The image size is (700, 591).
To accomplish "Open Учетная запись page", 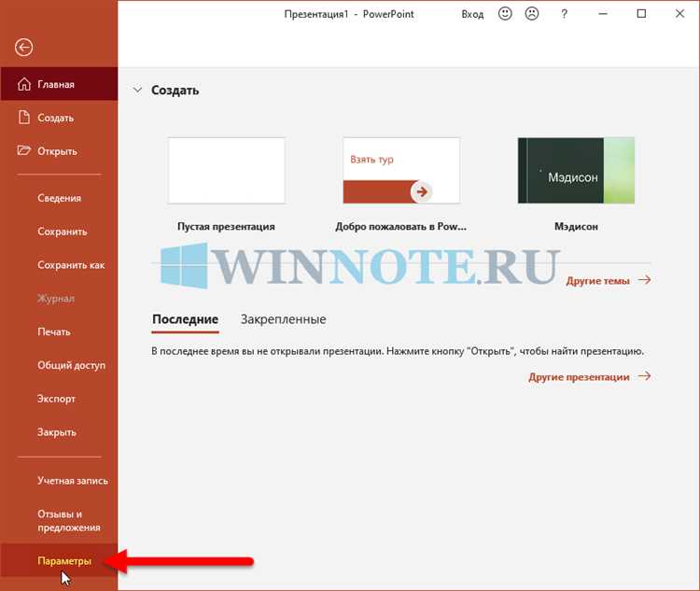I will pyautogui.click(x=73, y=481).
